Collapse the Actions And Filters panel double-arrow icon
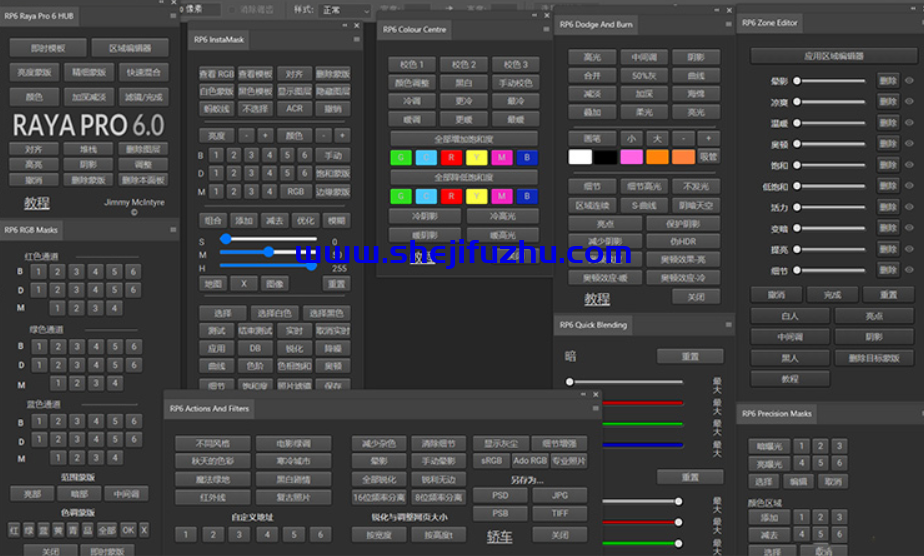 coord(583,394)
